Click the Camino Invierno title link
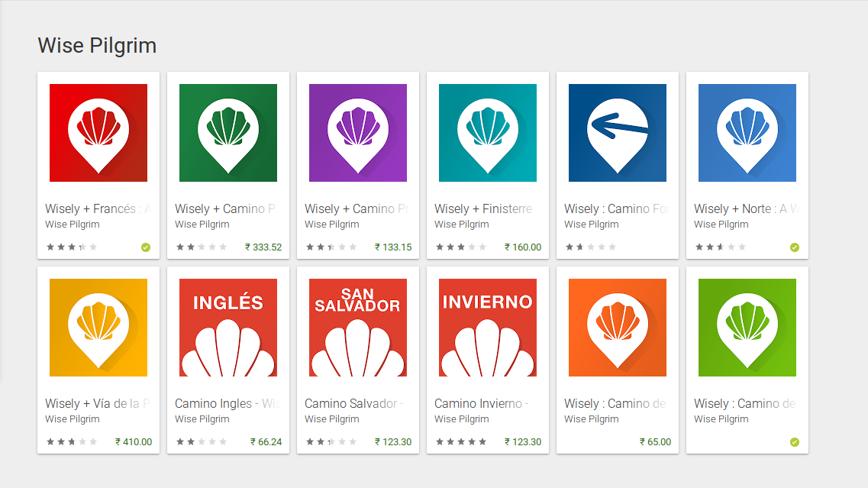The width and height of the screenshot is (868, 488). pyautogui.click(x=482, y=403)
